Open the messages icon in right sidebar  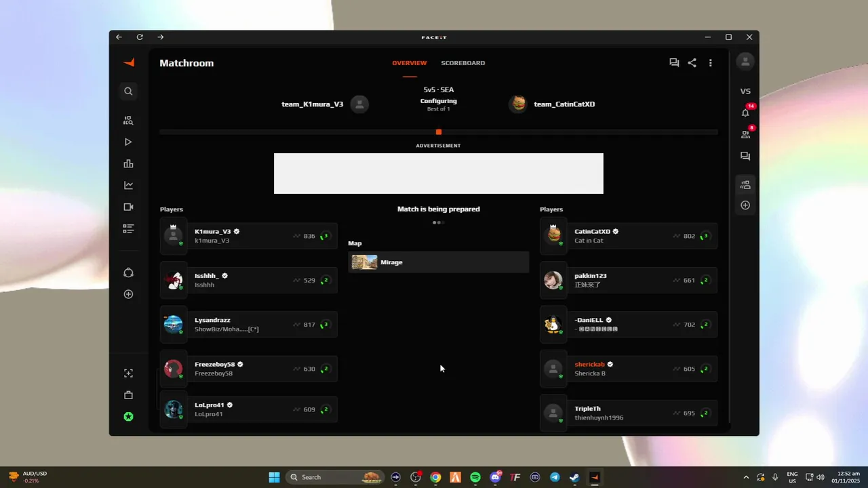click(745, 156)
